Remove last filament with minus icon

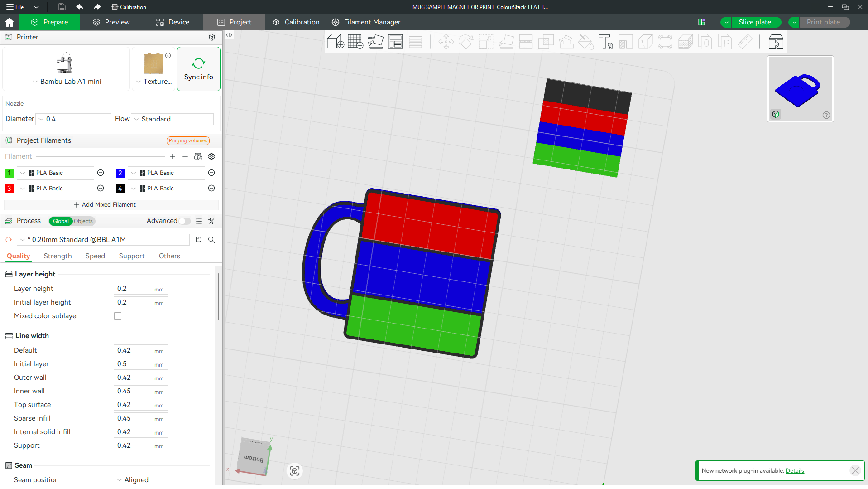coord(185,156)
